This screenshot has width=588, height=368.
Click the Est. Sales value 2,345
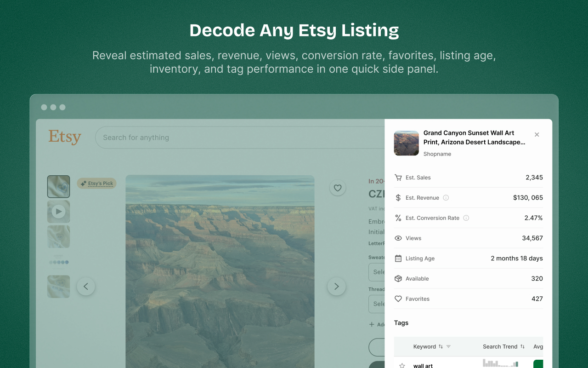point(534,178)
